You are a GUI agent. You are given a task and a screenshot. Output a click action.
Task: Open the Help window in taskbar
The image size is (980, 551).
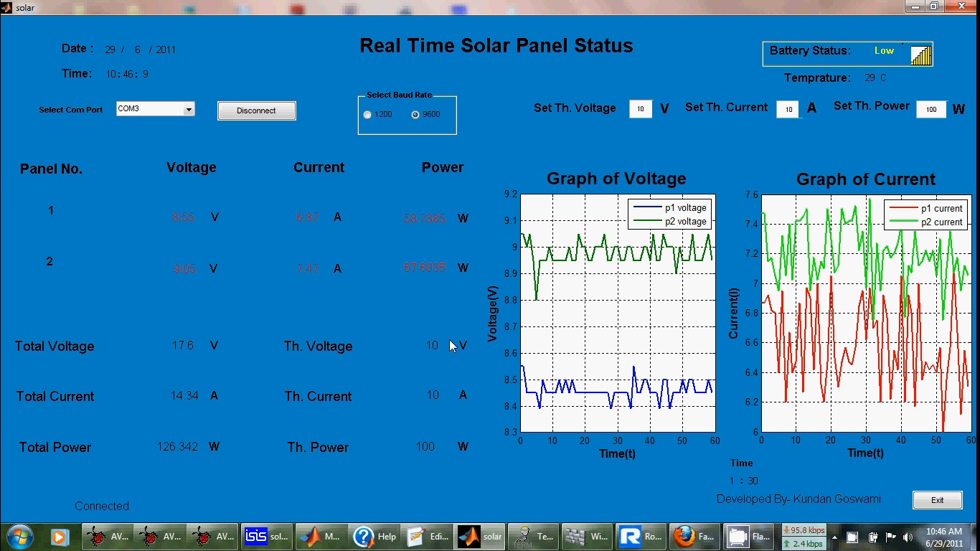coord(374,536)
